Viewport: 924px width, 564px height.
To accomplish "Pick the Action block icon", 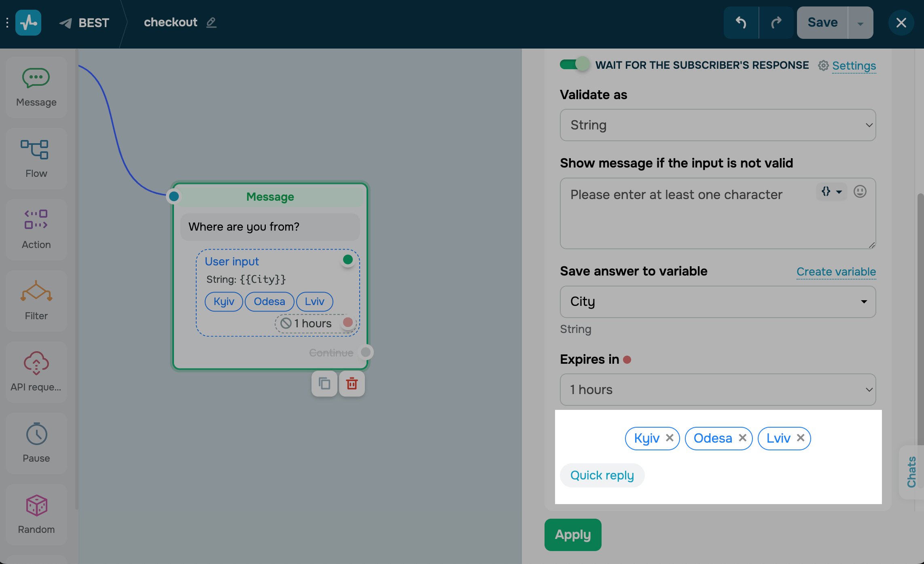I will 36,229.
